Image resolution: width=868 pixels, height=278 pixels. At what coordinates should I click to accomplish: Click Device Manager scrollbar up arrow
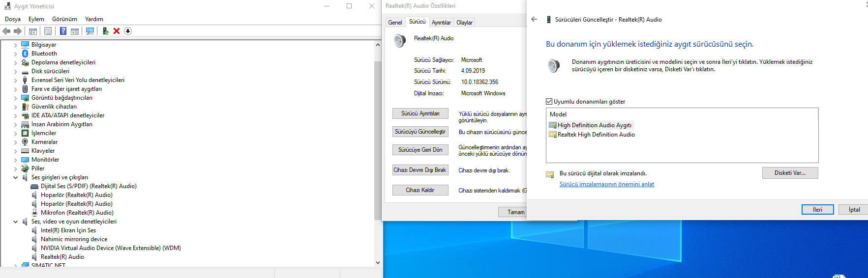pyautogui.click(x=378, y=45)
